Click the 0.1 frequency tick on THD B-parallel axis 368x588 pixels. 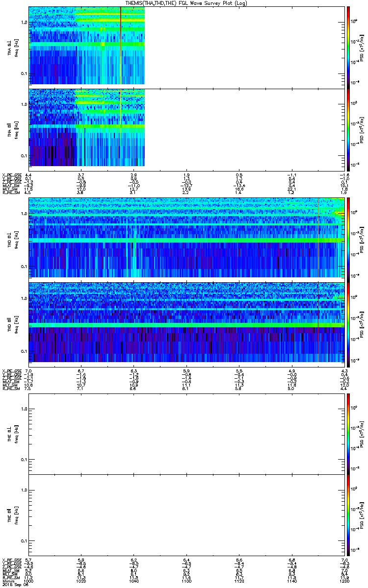pyautogui.click(x=24, y=351)
